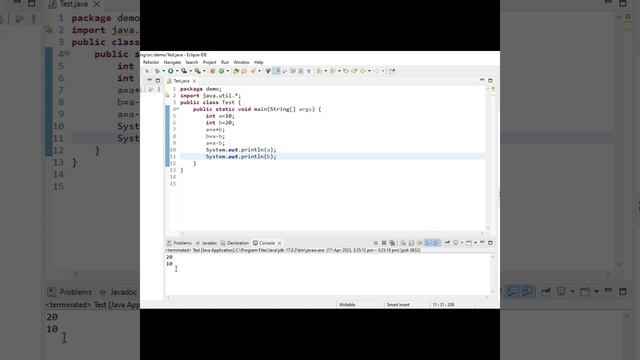Viewport: 640px width, 360px height.
Task: Click the Forward navigation arrow icon
Action: 376,71
